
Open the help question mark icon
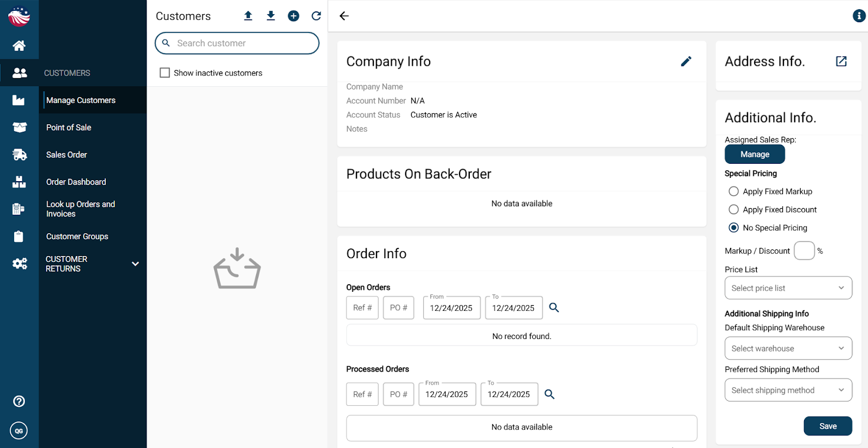(19, 401)
